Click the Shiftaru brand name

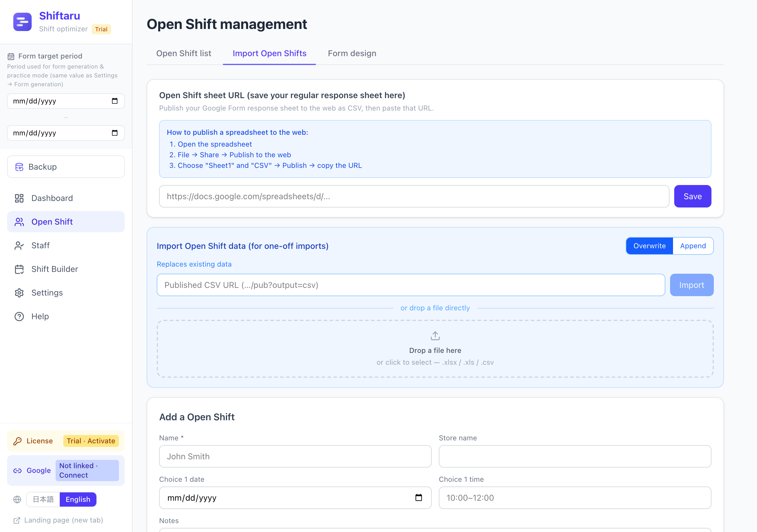tap(60, 16)
